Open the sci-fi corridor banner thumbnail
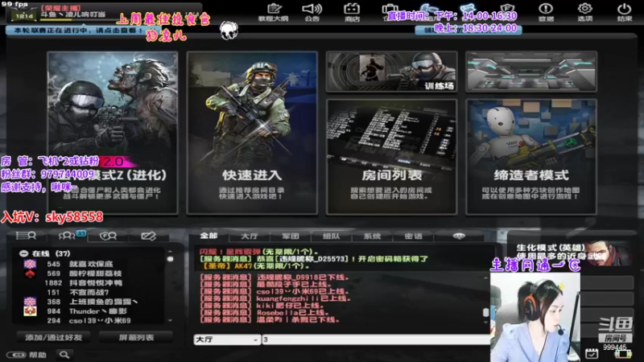This screenshot has height=362, width=644. click(x=531, y=72)
